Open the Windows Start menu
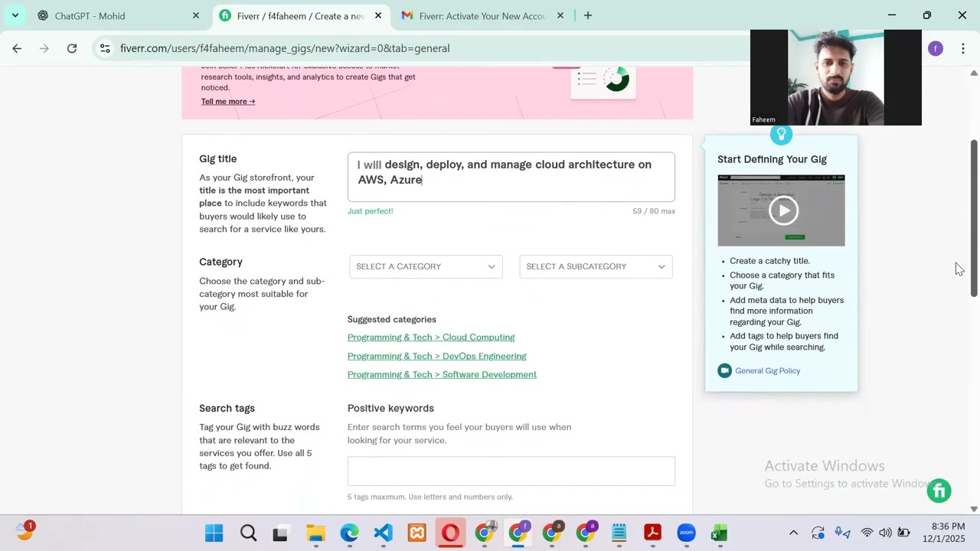The image size is (980, 551). coord(214,533)
